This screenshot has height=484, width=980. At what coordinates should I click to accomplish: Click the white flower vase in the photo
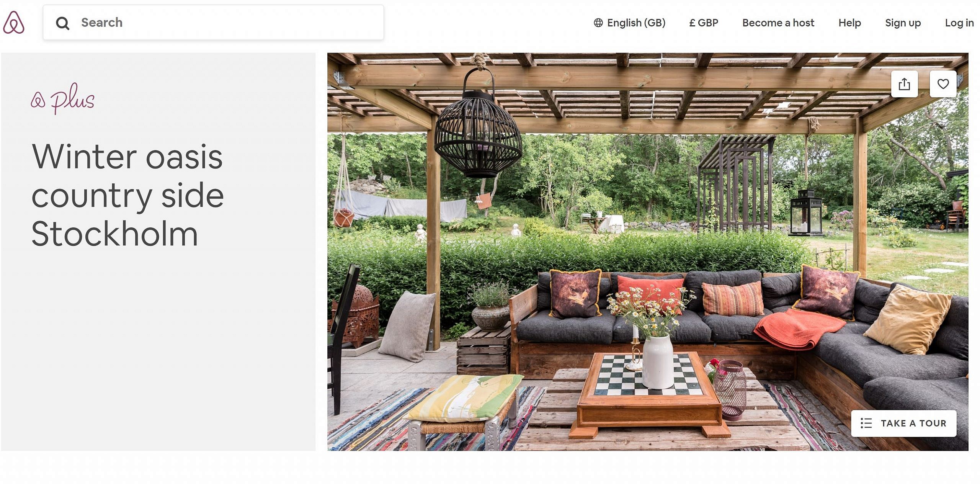coord(658,362)
